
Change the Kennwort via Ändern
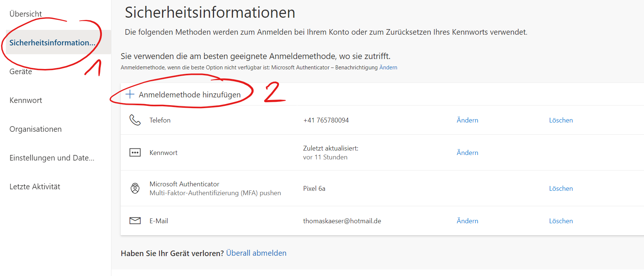pyautogui.click(x=467, y=153)
